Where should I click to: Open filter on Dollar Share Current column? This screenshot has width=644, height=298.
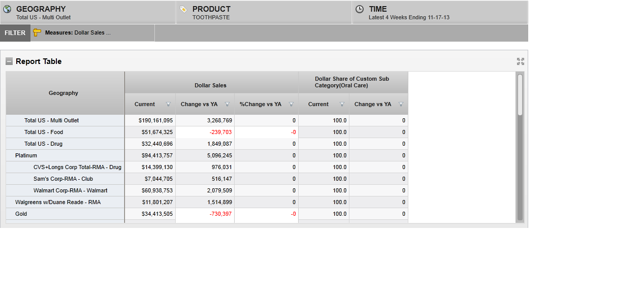[342, 105]
